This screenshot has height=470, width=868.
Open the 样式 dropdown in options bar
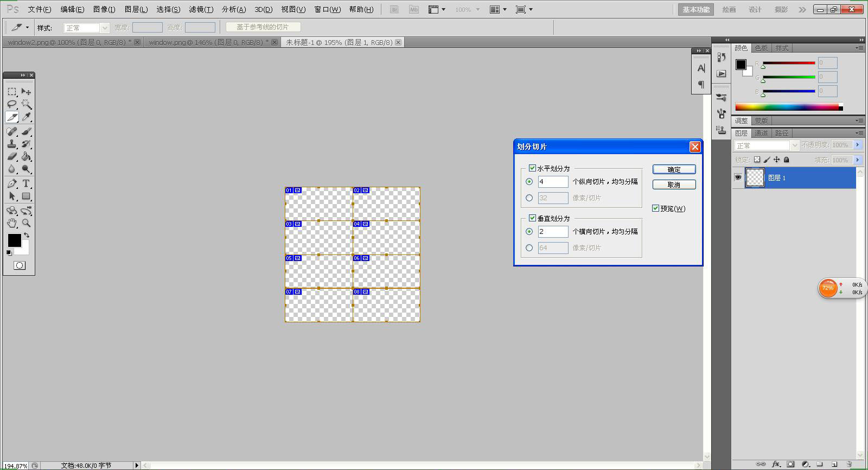(x=86, y=28)
